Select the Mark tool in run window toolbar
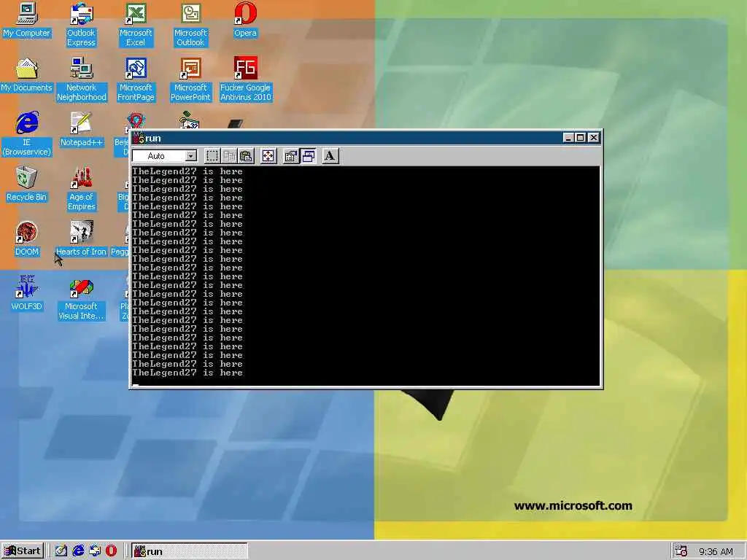Viewport: 747px width, 560px height. point(212,156)
